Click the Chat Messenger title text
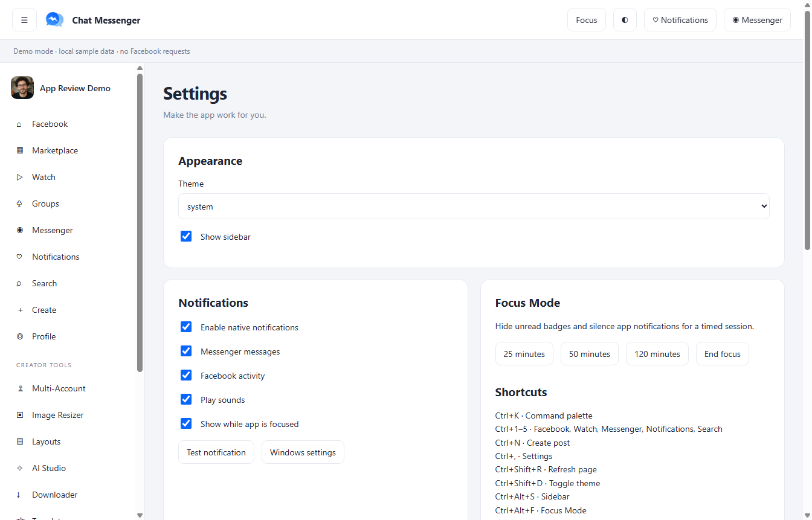This screenshot has width=812, height=520. 106,20
